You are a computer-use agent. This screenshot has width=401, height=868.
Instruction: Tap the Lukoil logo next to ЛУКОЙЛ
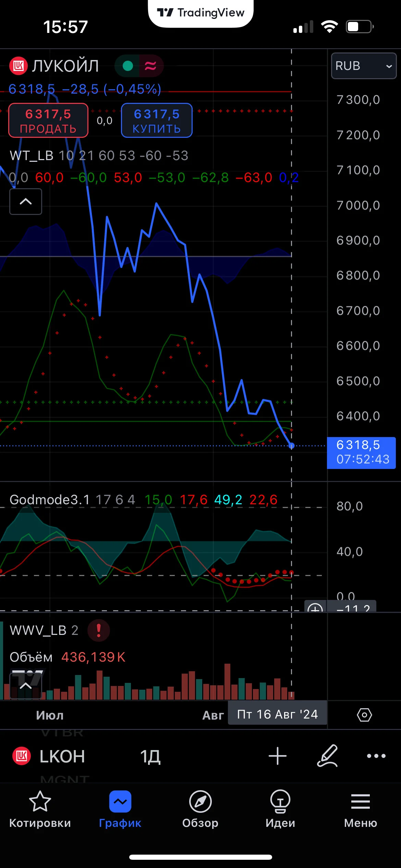tap(18, 65)
